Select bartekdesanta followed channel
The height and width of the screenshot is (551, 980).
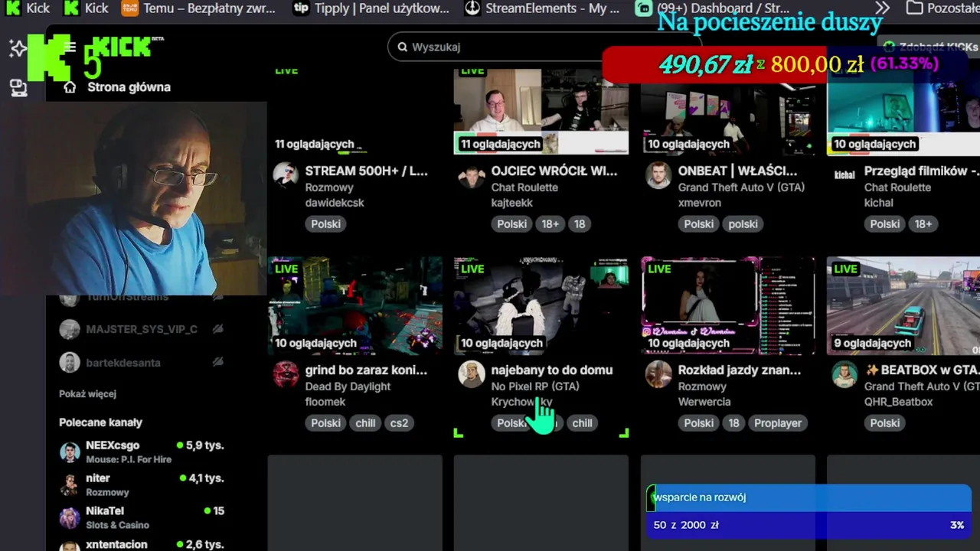click(123, 363)
